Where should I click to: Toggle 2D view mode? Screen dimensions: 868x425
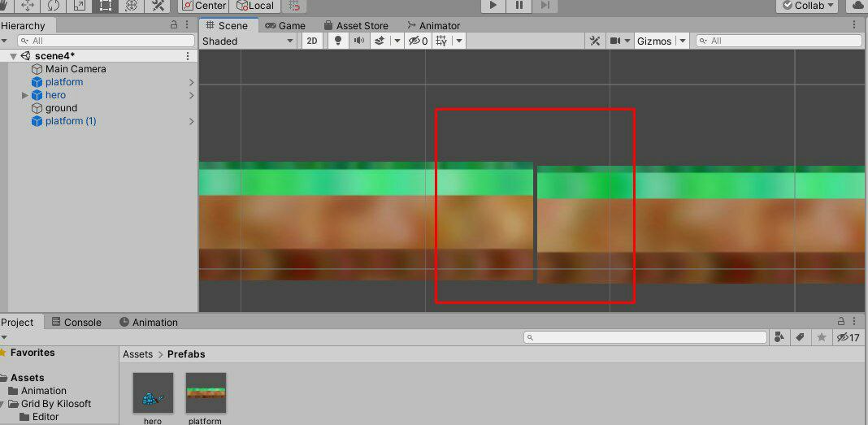[312, 41]
